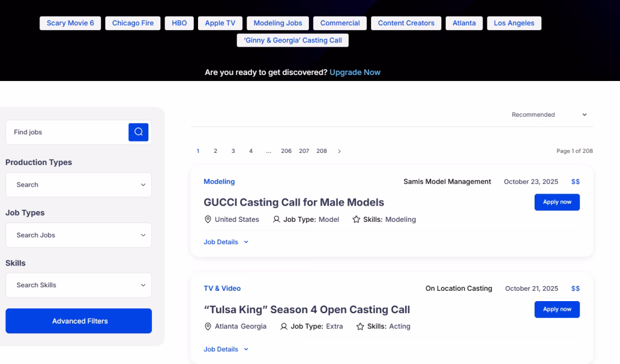Open the Recommended sort dropdown

(549, 115)
